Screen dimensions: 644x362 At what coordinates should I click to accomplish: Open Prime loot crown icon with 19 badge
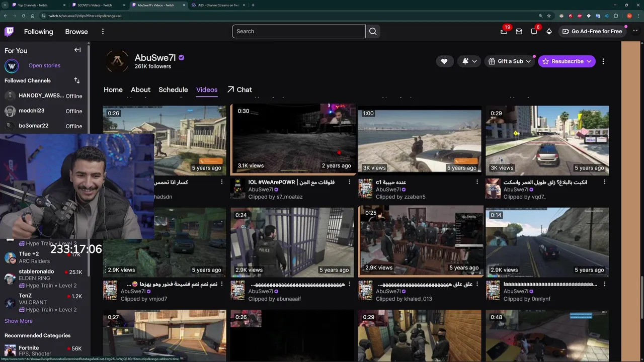(504, 31)
